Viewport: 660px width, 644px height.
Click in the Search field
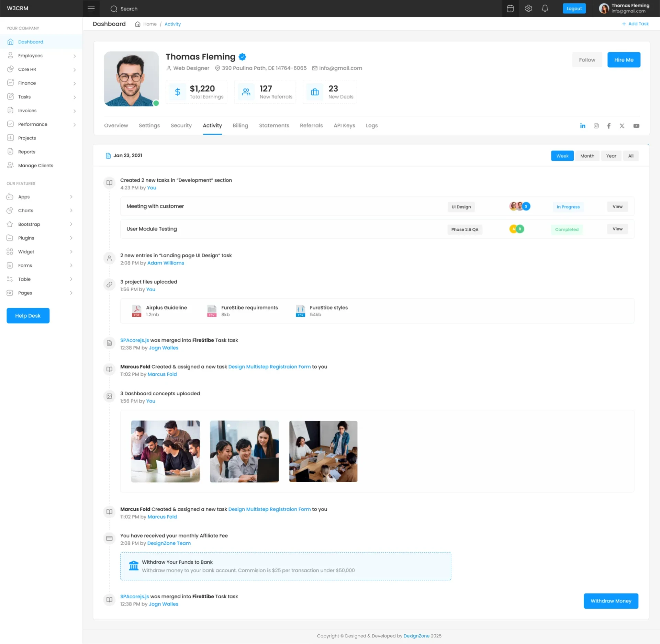point(129,9)
